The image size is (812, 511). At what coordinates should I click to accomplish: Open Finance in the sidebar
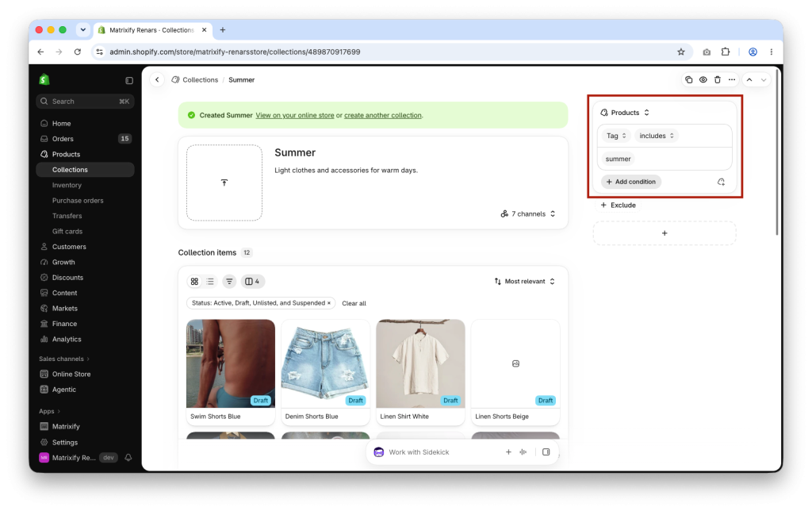(x=64, y=324)
